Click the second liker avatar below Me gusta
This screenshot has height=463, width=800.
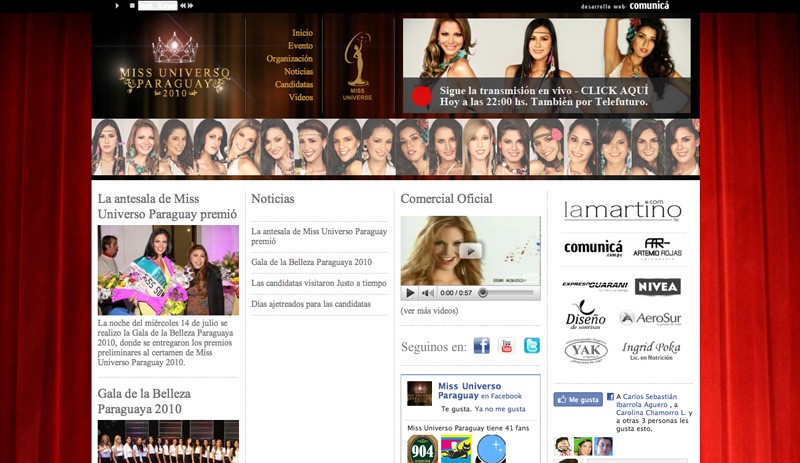coord(583,446)
